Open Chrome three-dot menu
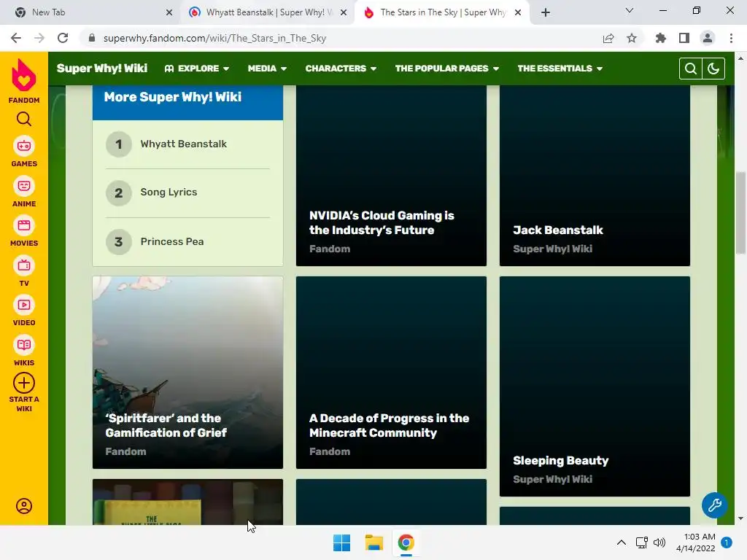747x560 pixels. [731, 38]
